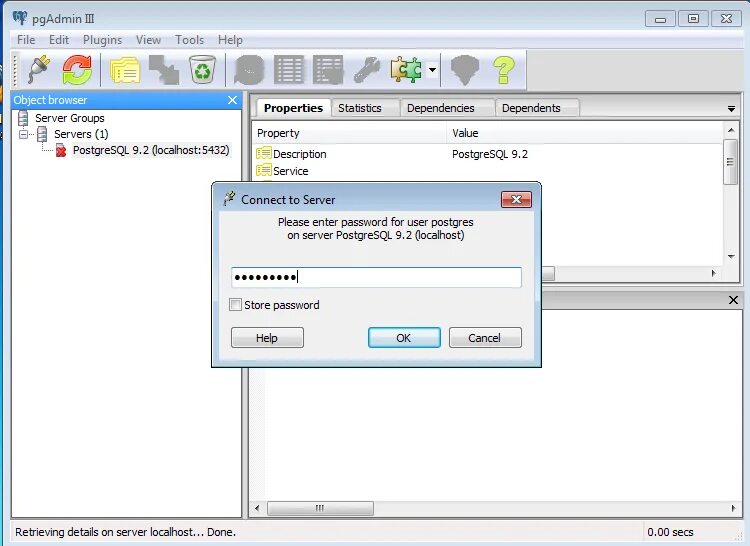
Task: Enable the Store password checkbox
Action: [x=235, y=305]
